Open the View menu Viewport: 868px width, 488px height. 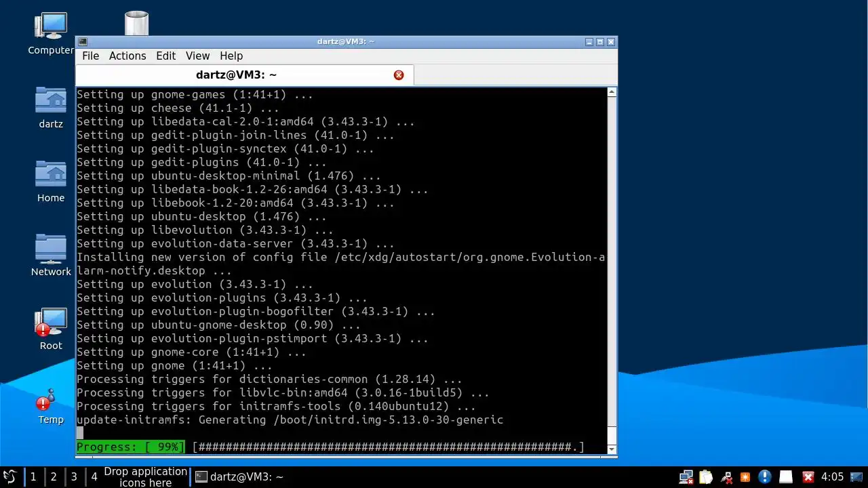tap(197, 56)
